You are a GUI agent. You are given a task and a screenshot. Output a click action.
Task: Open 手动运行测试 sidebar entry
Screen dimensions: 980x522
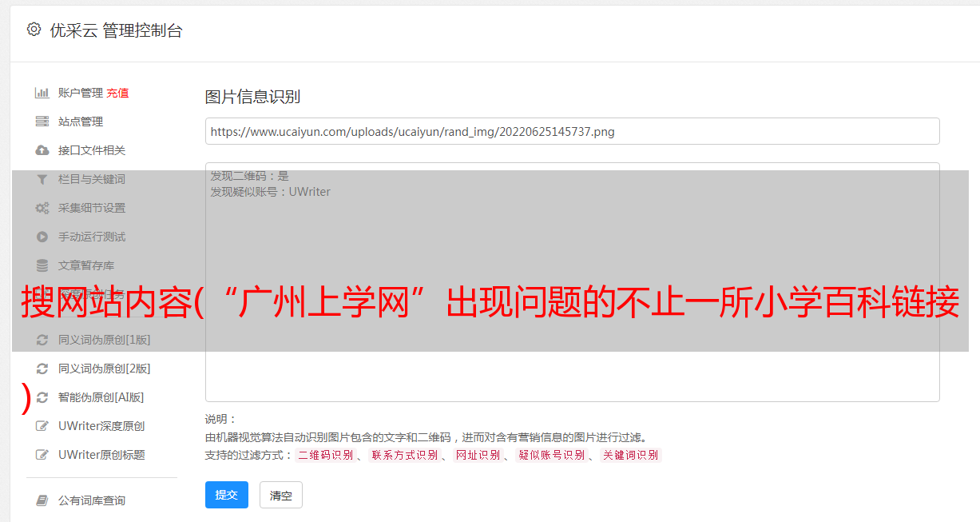[x=92, y=237]
